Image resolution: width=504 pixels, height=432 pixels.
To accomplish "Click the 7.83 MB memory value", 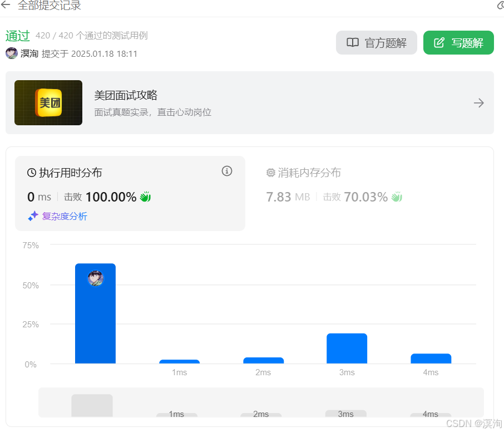I will (288, 197).
